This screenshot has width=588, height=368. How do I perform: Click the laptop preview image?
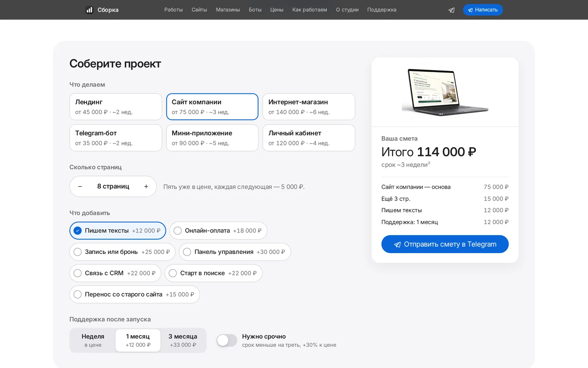pyautogui.click(x=445, y=92)
